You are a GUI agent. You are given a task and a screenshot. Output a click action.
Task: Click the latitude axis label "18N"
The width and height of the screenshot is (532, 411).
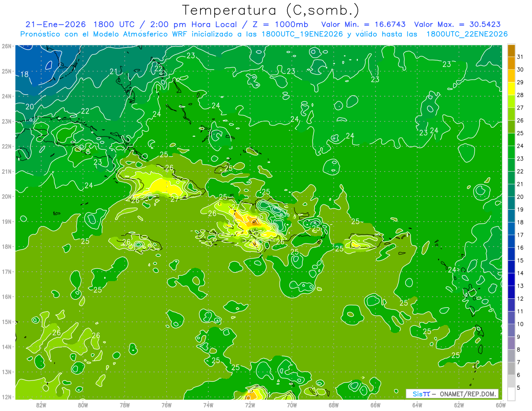pyautogui.click(x=6, y=247)
